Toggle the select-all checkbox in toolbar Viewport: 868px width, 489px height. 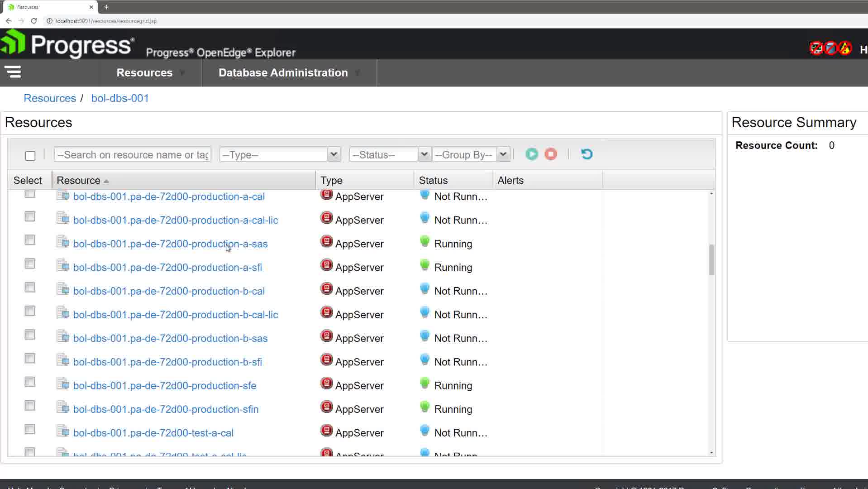pyautogui.click(x=30, y=156)
